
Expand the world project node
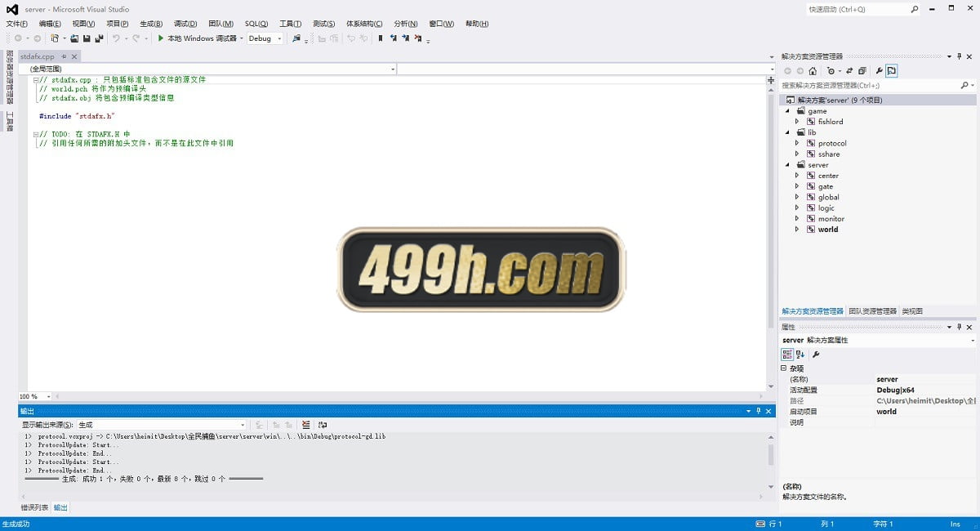[798, 230]
